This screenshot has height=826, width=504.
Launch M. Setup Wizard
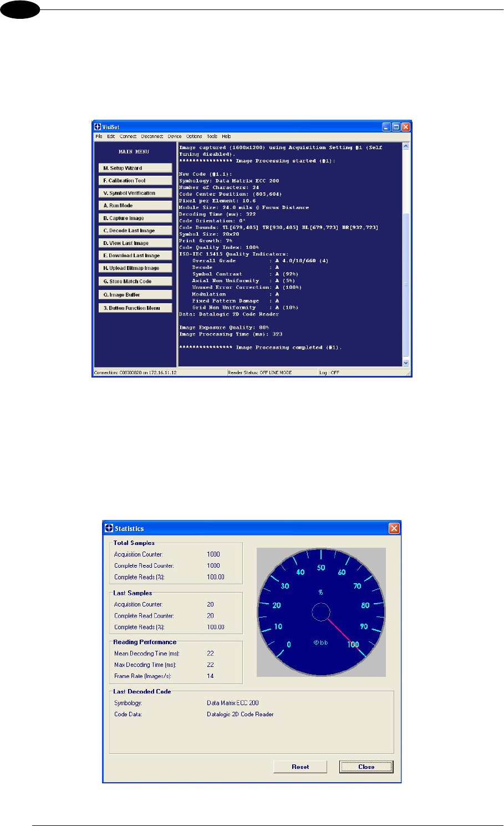point(135,168)
